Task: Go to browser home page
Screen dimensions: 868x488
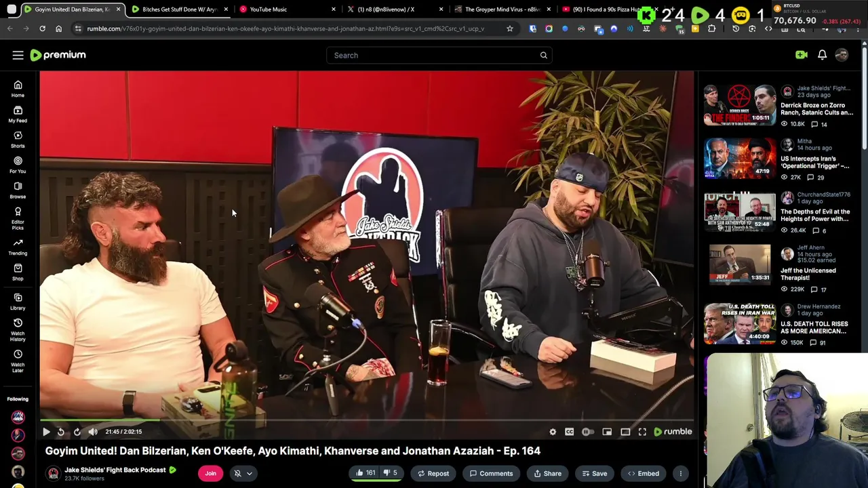Action: [x=58, y=28]
